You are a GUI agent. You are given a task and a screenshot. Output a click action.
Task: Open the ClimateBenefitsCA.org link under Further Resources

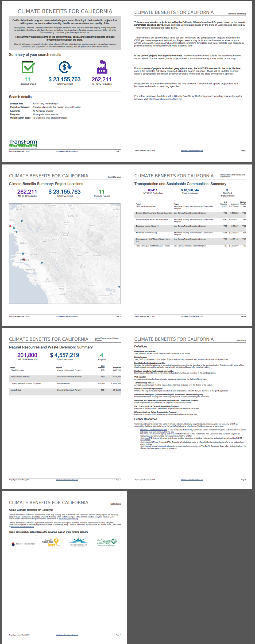(153, 430)
